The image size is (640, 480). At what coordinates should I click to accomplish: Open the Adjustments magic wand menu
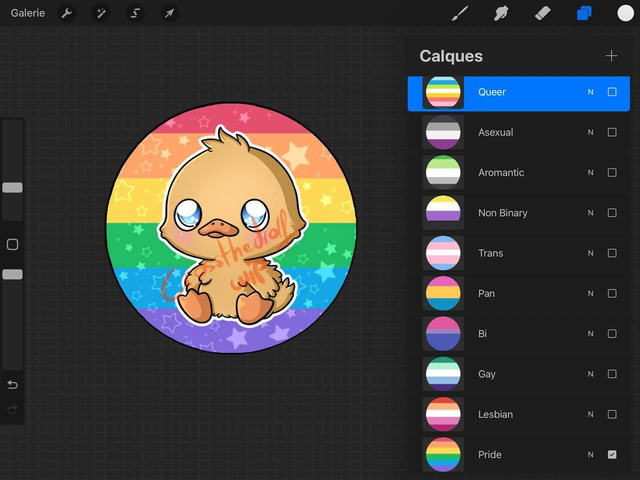(101, 13)
